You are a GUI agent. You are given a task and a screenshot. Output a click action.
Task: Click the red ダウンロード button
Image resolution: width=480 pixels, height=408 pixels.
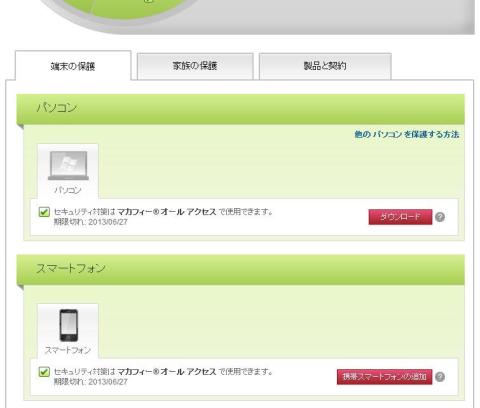tap(400, 217)
